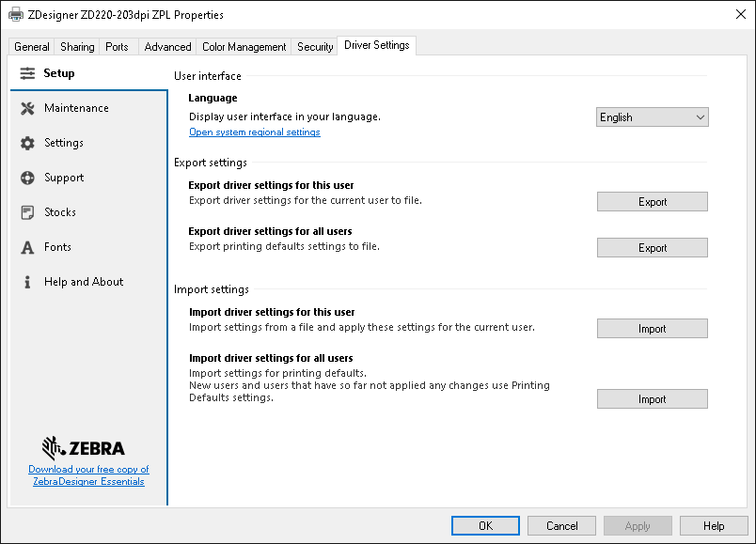The width and height of the screenshot is (756, 544).
Task: Open system regional settings link
Action: coord(254,132)
